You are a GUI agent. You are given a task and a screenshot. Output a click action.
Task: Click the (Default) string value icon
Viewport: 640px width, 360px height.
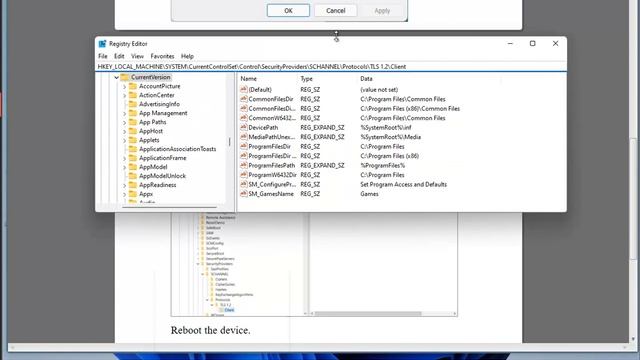coord(244,89)
